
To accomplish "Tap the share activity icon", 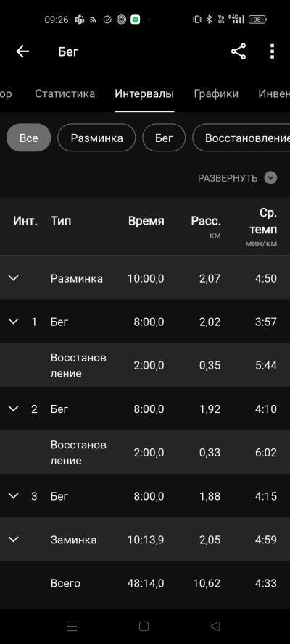I will (x=239, y=51).
